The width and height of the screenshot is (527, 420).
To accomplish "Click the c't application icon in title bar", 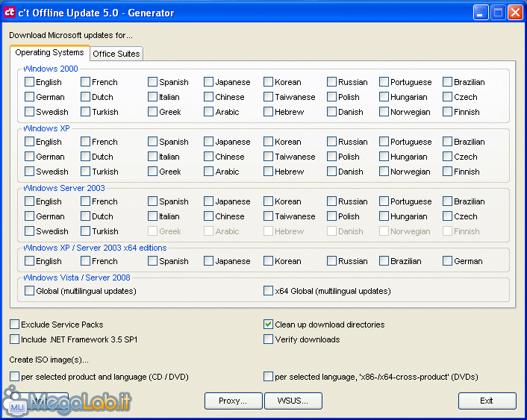I will [x=10, y=13].
